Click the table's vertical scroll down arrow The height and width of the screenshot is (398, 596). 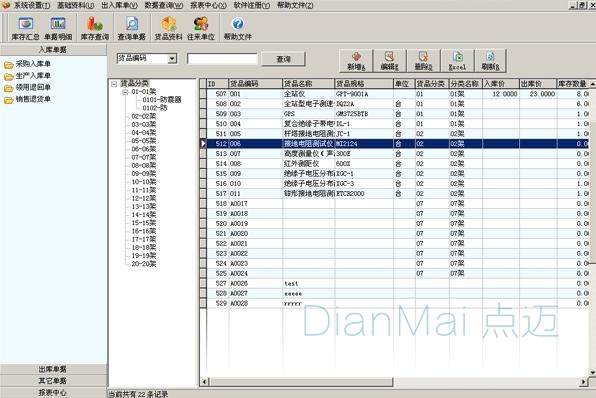click(592, 373)
